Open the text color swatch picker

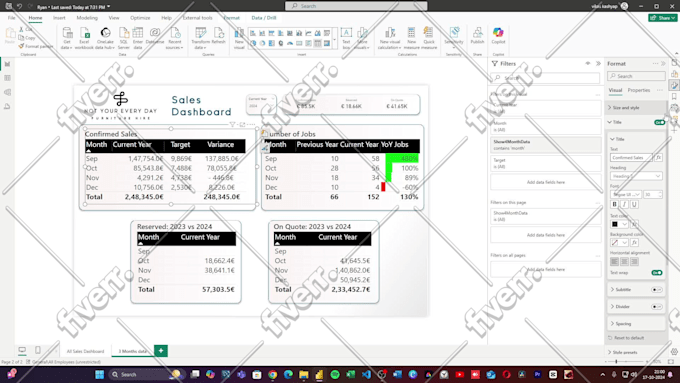tap(619, 224)
